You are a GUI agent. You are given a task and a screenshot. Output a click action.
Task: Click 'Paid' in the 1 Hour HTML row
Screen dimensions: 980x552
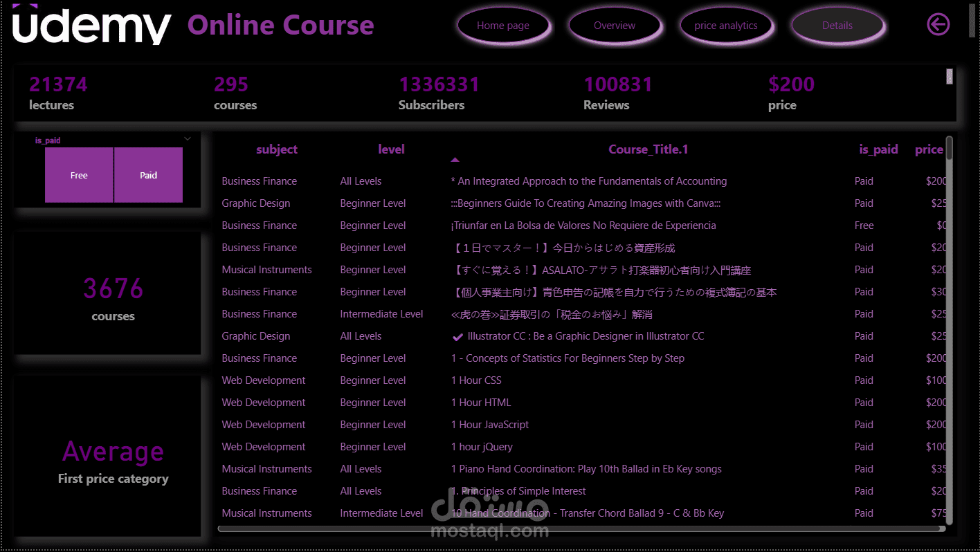point(864,403)
